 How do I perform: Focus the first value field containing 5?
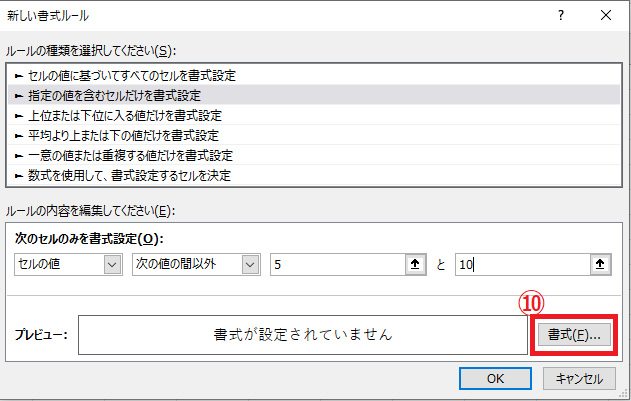pyautogui.click(x=338, y=264)
